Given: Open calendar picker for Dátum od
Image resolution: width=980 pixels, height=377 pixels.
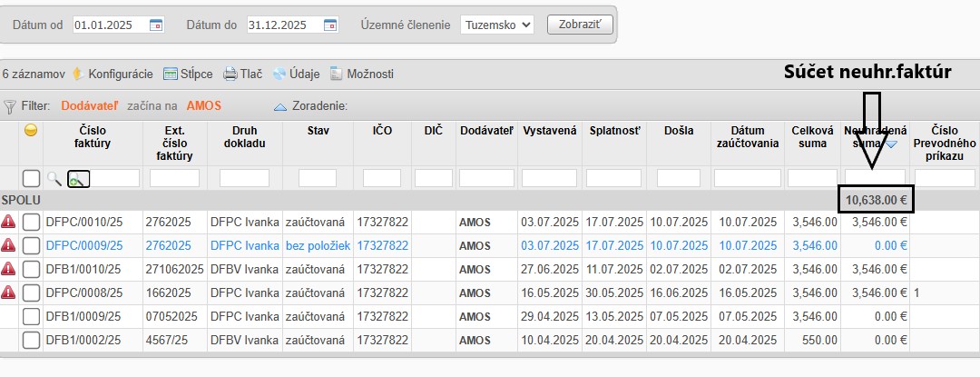Looking at the screenshot, I should (x=156, y=25).
